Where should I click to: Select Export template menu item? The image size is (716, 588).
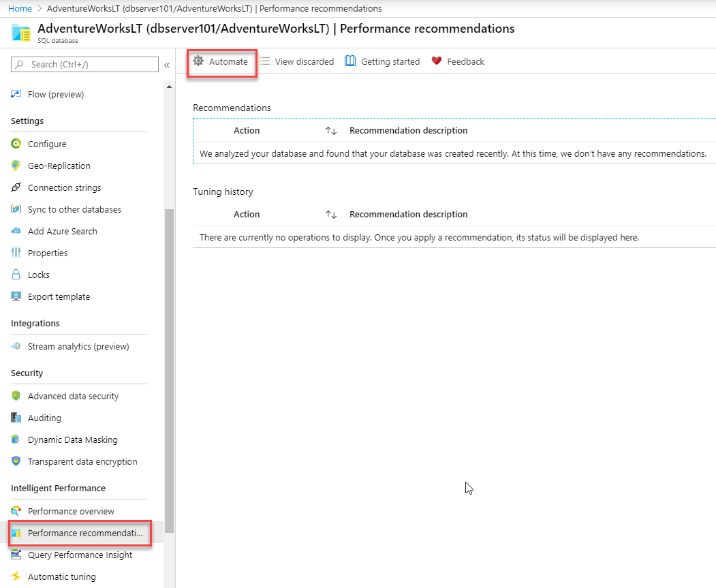59,297
